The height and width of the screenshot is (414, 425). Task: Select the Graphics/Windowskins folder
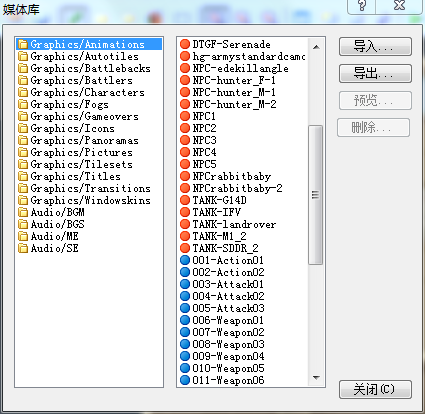[90, 200]
